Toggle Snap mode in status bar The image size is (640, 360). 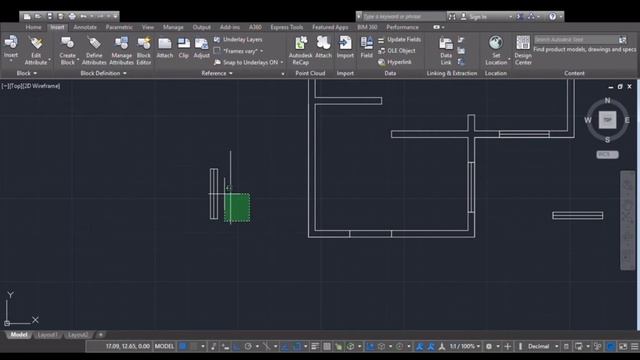[x=194, y=347]
